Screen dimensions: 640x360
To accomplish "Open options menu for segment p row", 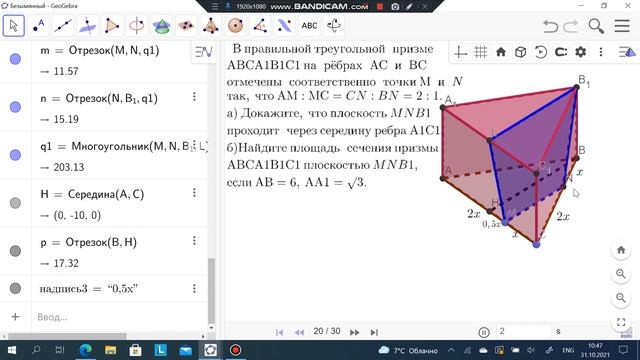I will (x=194, y=241).
